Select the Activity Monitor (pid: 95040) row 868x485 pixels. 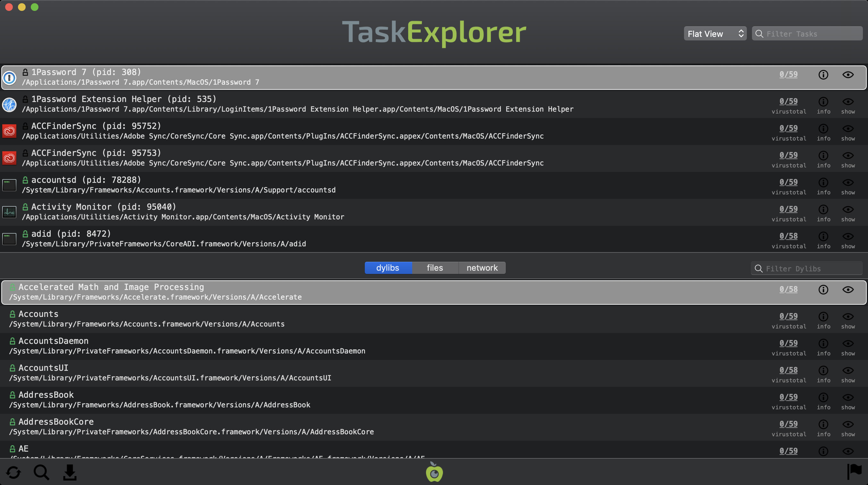click(434, 212)
